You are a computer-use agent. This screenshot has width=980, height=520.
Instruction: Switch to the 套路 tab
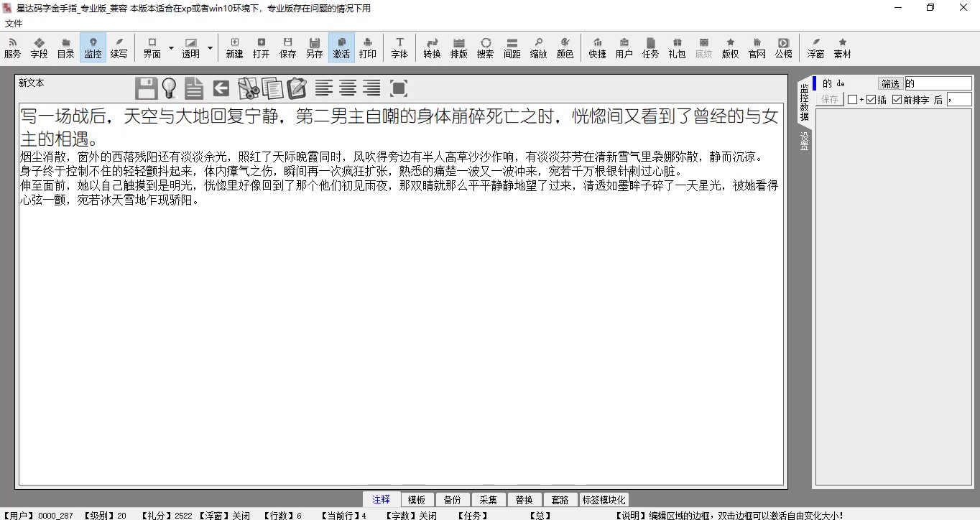tap(560, 500)
